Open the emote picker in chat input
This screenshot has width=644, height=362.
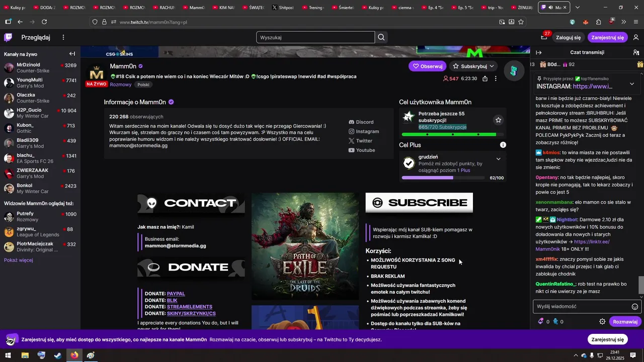pyautogui.click(x=635, y=307)
